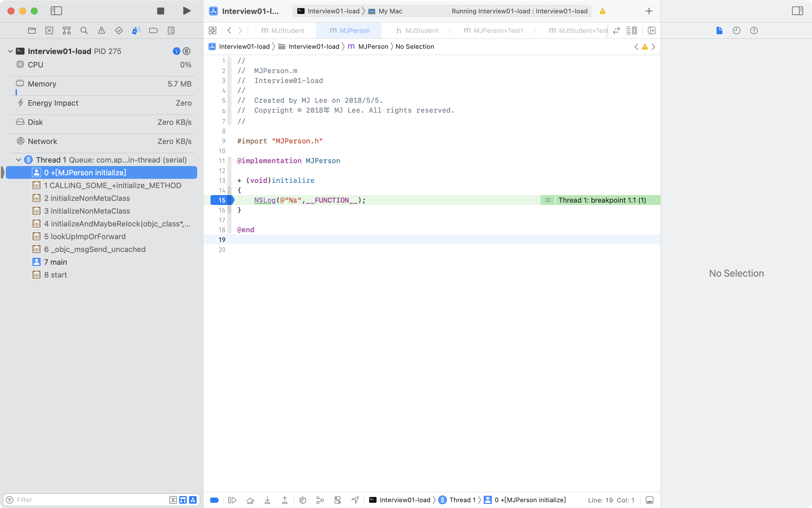
Task: Toggle show only crashed threads filter
Action: (x=173, y=500)
